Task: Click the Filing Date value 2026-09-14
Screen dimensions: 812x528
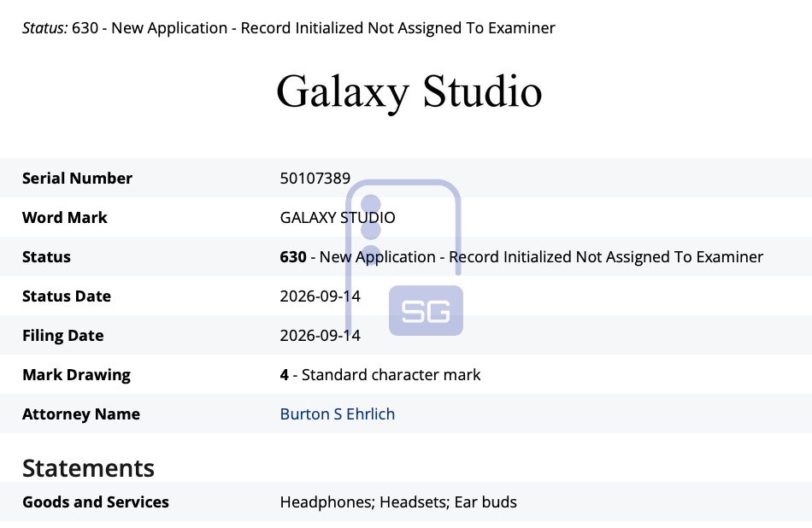Action: pyautogui.click(x=320, y=336)
